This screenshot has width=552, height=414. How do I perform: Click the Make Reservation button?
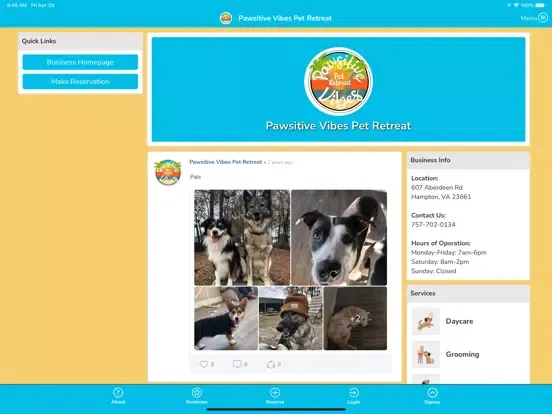click(x=80, y=82)
